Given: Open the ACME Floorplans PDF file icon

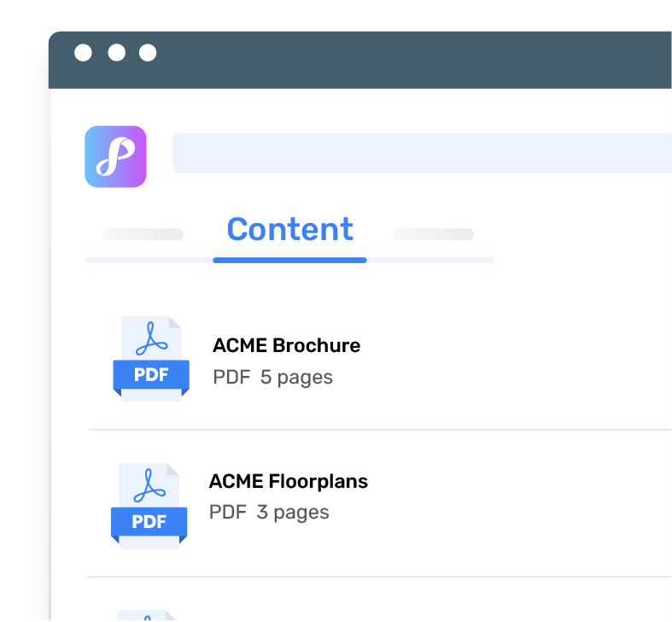Looking at the screenshot, I should coord(149,506).
